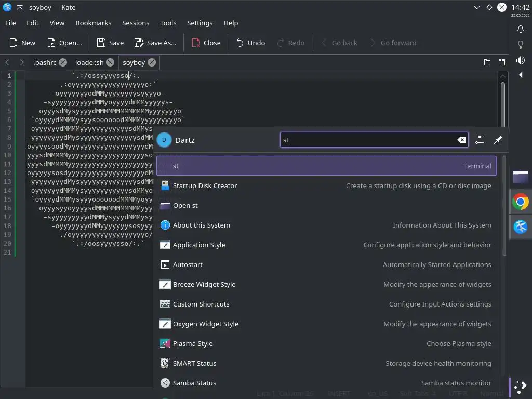Open Startup Disk Creator
The height and width of the screenshot is (399, 532).
326,185
